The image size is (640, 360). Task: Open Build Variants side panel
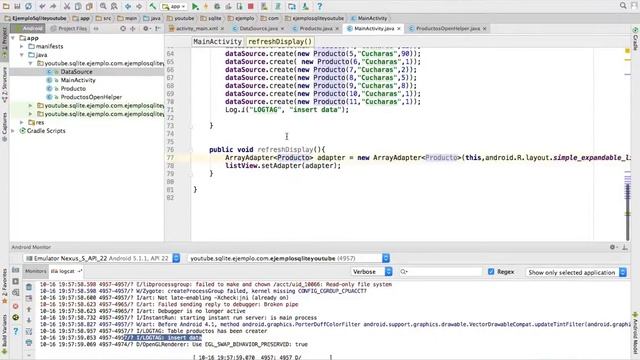point(4,333)
